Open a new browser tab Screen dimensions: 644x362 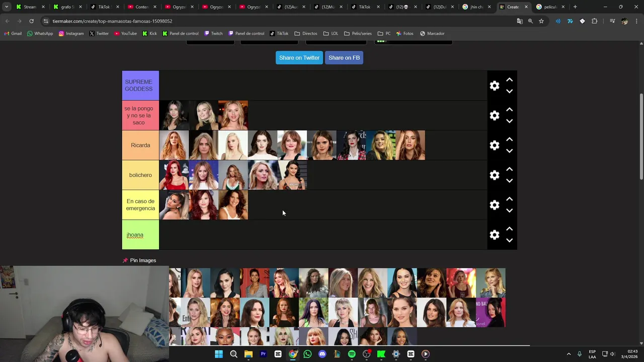point(575,7)
